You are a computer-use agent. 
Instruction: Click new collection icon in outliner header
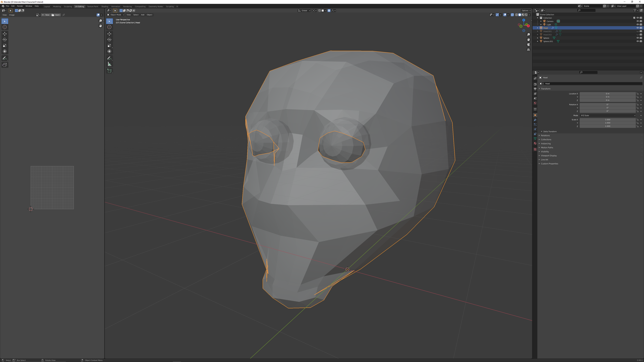click(641, 11)
